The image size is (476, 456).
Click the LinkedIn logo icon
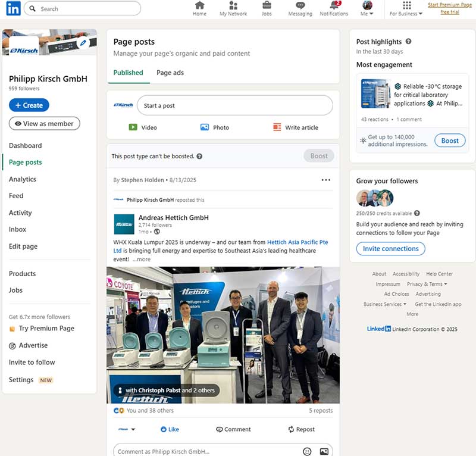[12, 8]
